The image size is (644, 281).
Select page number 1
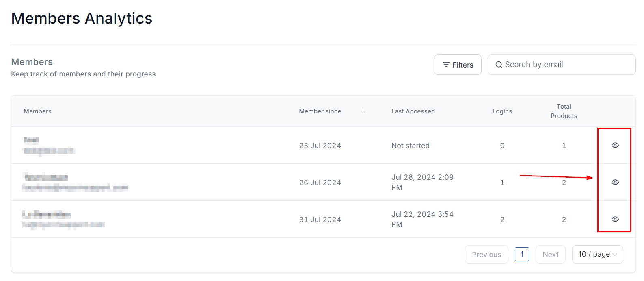pyautogui.click(x=522, y=254)
